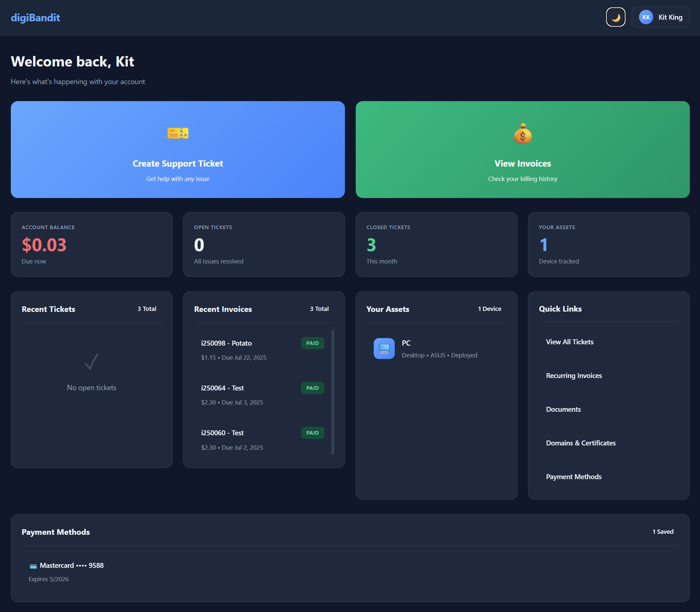
Task: Click the digiBandit logo
Action: 35,17
